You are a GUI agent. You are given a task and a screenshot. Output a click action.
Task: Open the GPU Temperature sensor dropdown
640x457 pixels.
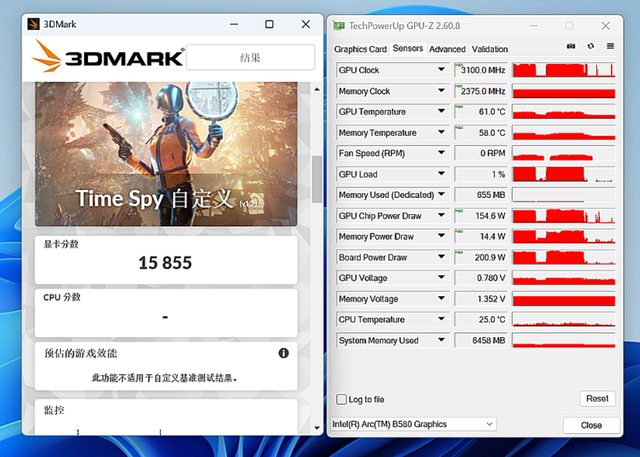click(441, 111)
